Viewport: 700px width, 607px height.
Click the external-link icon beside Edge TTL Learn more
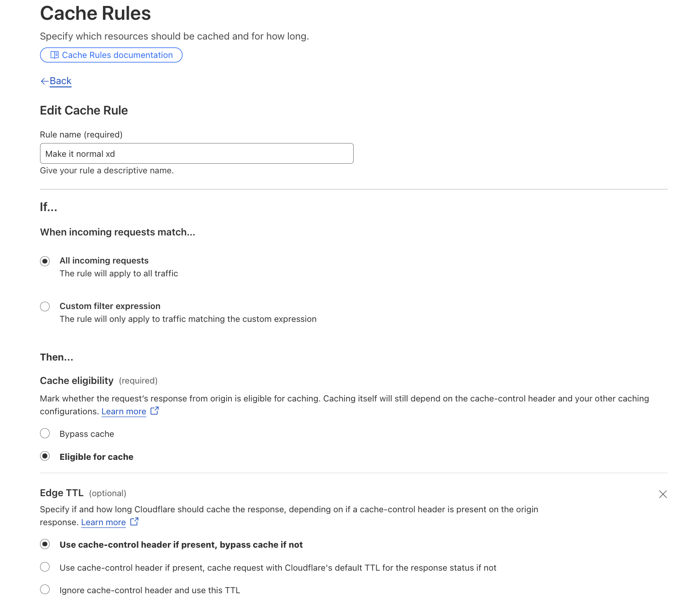[134, 521]
